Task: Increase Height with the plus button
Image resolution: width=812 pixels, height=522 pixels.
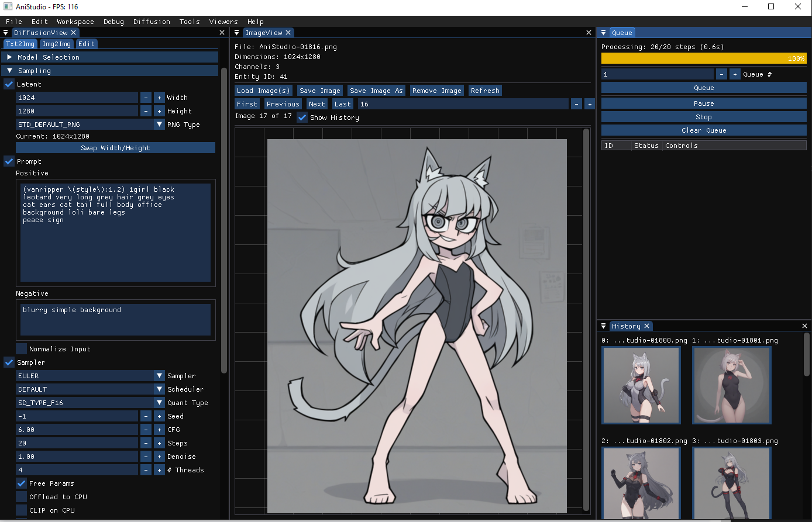Action: [x=159, y=111]
